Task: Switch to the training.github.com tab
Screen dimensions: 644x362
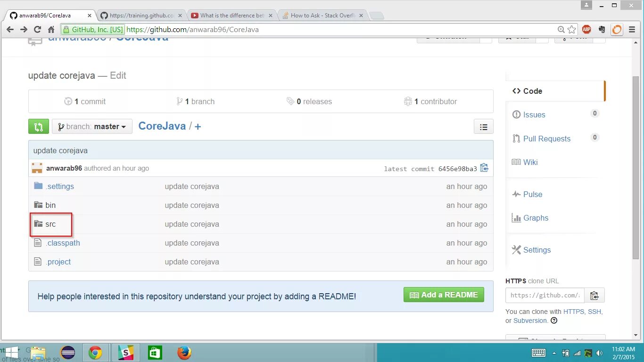Action: pyautogui.click(x=141, y=16)
